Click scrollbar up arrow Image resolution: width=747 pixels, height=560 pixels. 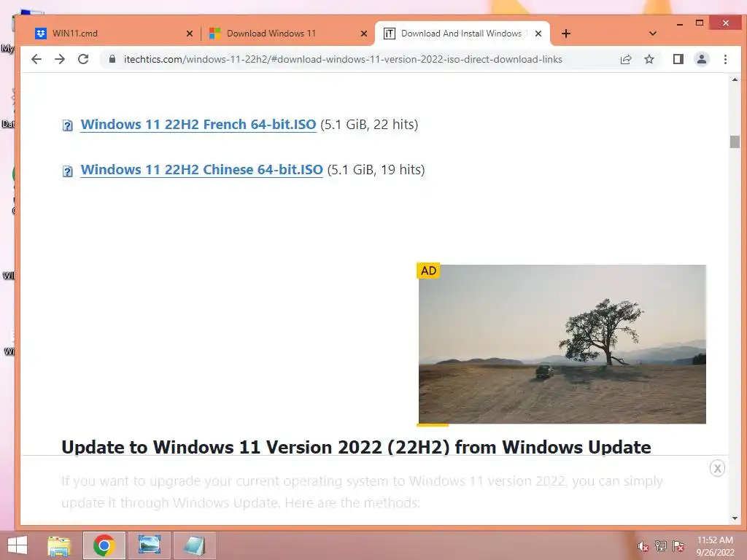(x=735, y=79)
